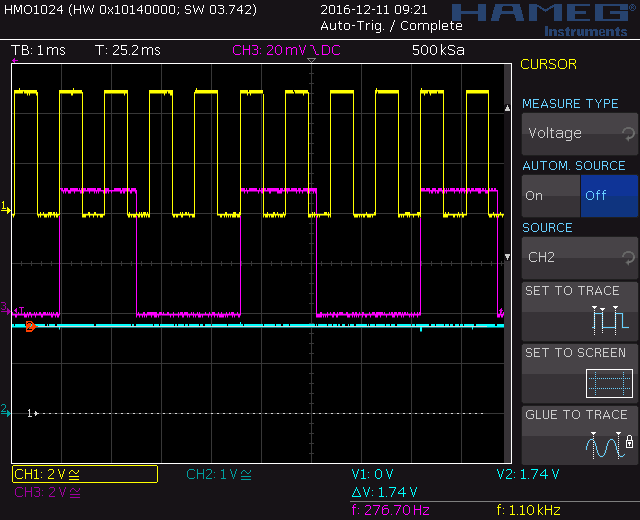
Task: Click the Set To Screen button
Action: (580, 373)
